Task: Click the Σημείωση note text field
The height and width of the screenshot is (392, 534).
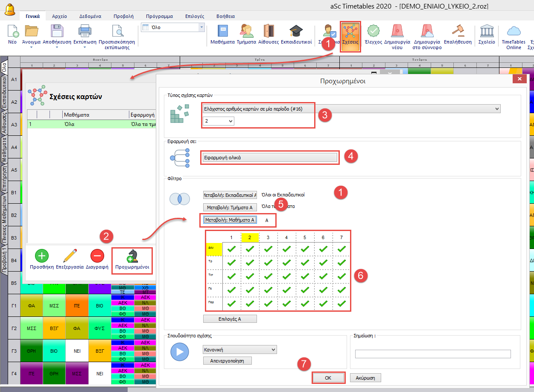Action: [432, 354]
